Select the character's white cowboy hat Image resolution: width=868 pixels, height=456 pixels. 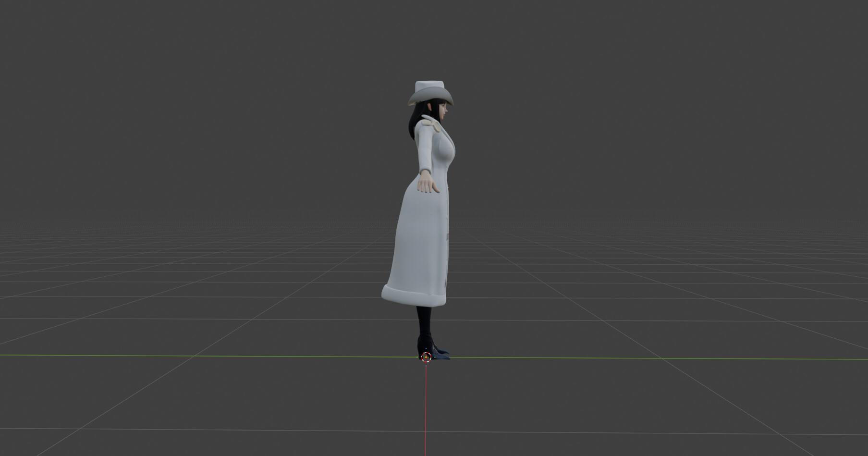tap(430, 93)
